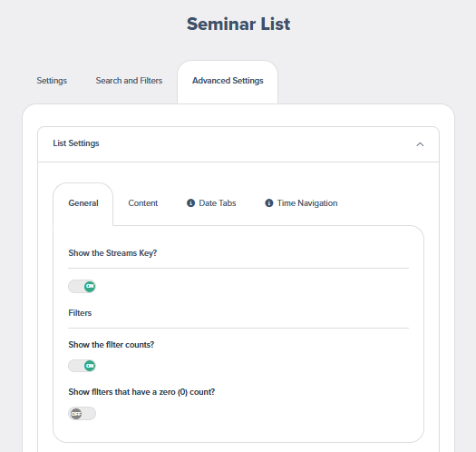
Task: Select the Advanced Settings tab
Action: (228, 82)
